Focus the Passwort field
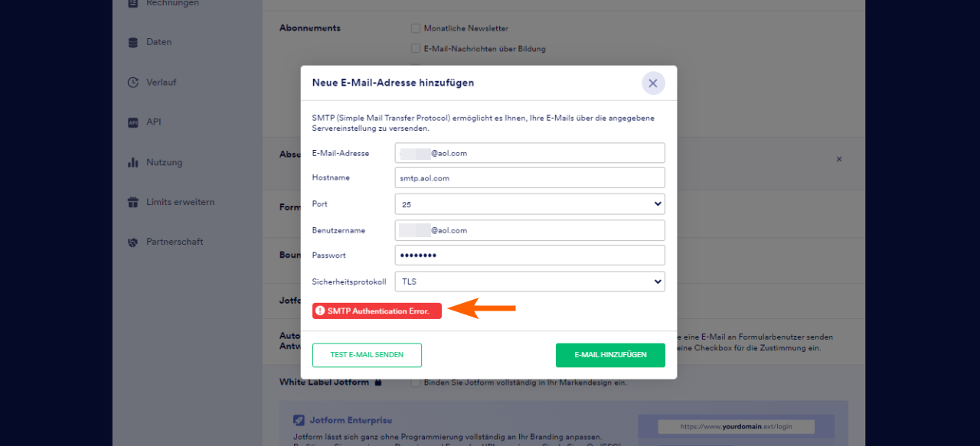 tap(530, 256)
